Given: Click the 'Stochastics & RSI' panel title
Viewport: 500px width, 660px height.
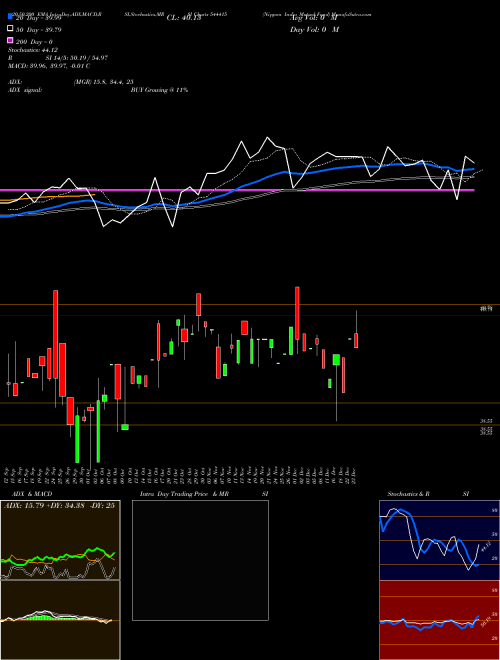Looking at the screenshot, I should point(428,494).
